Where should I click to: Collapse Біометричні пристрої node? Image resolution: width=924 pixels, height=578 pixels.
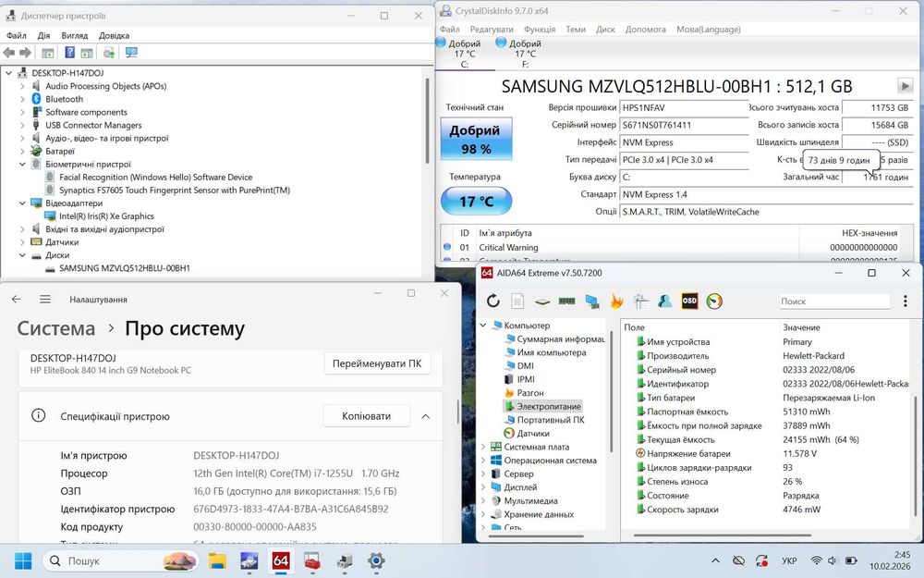tap(22, 164)
